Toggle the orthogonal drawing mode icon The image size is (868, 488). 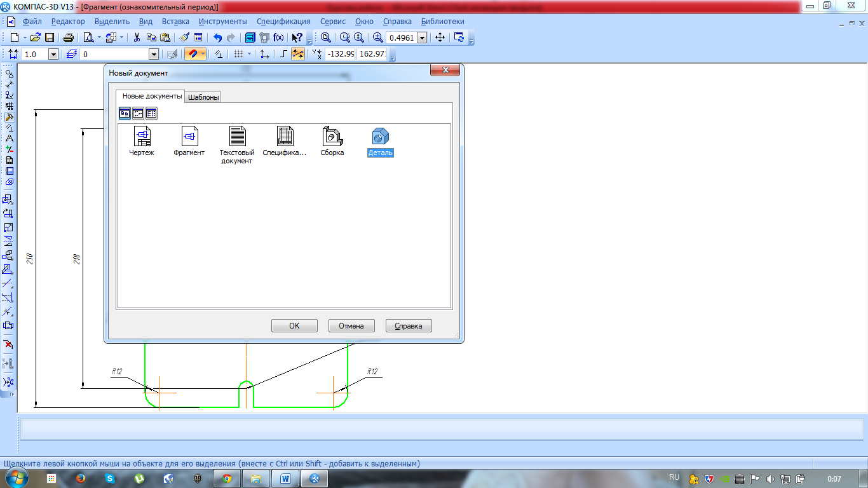(284, 54)
